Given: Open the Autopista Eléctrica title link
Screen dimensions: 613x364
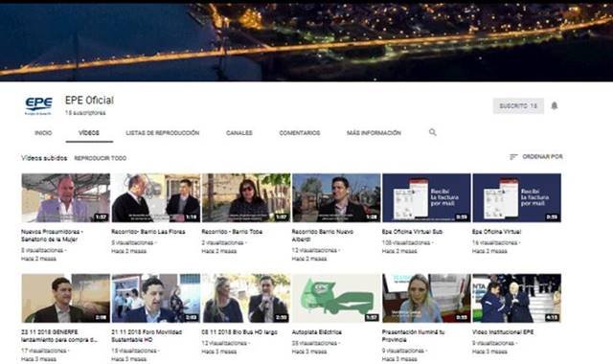Looking at the screenshot, I should [317, 332].
